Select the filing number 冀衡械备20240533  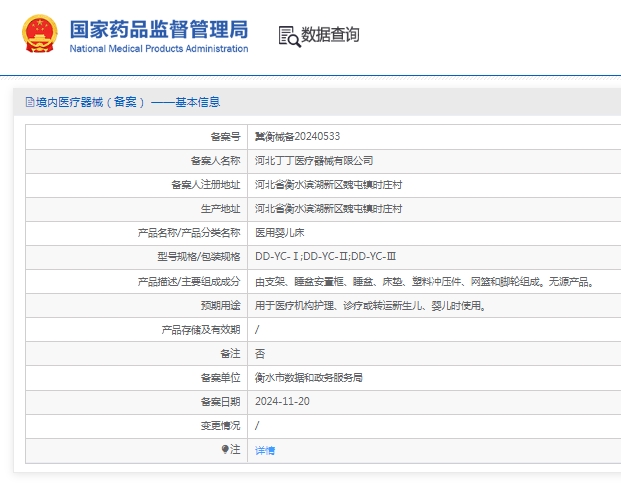tap(297, 137)
